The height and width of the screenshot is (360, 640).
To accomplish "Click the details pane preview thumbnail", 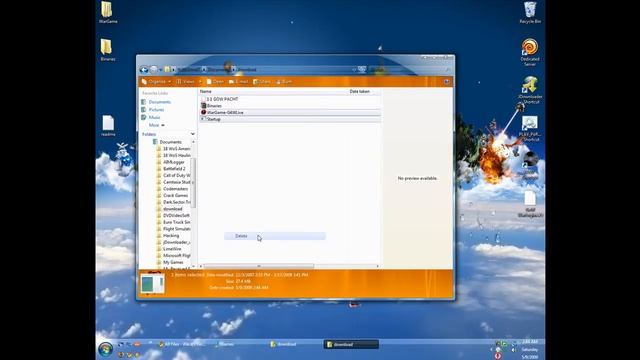I will pyautogui.click(x=152, y=284).
